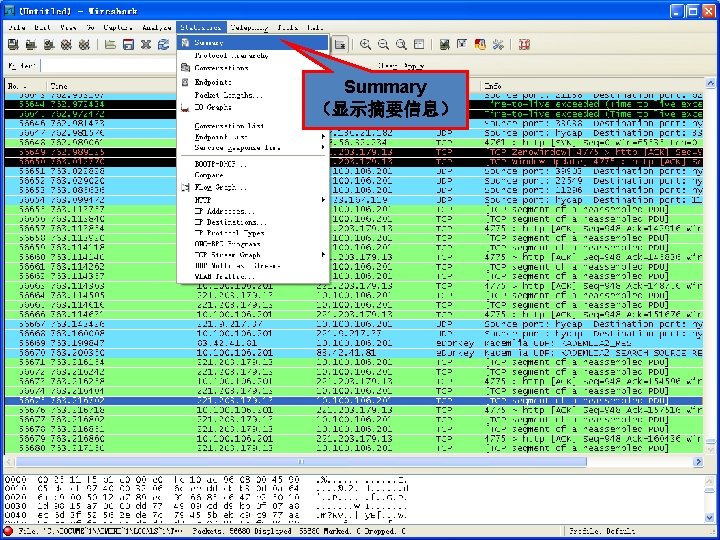Open the Edit menu

[x=43, y=28]
